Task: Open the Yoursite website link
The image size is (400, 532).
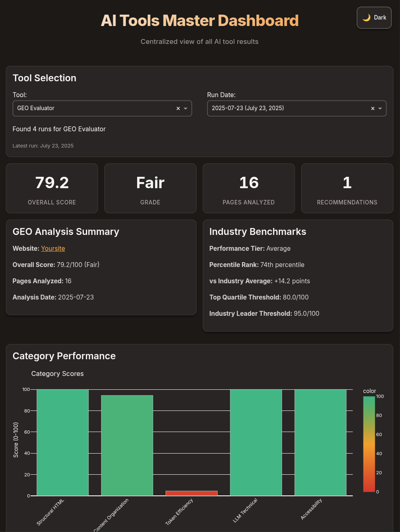Action: pos(53,248)
